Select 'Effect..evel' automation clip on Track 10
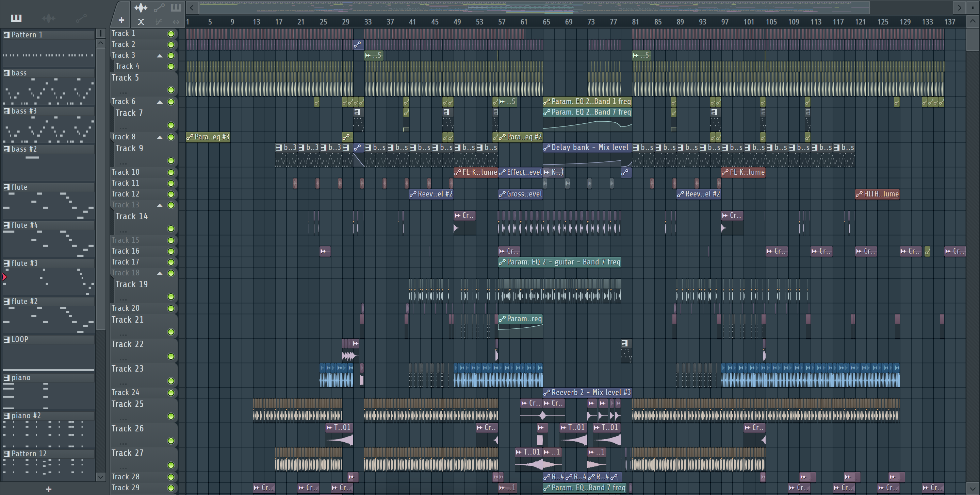This screenshot has height=495, width=980. coord(520,172)
